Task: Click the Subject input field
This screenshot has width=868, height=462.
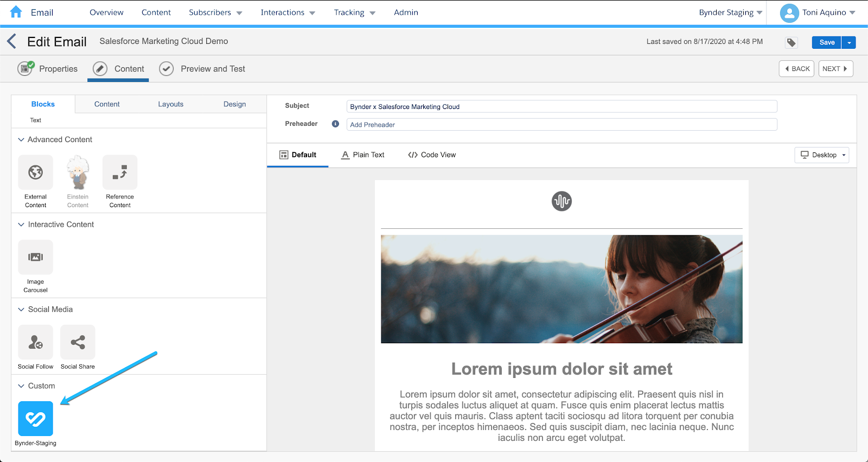Action: (x=561, y=106)
